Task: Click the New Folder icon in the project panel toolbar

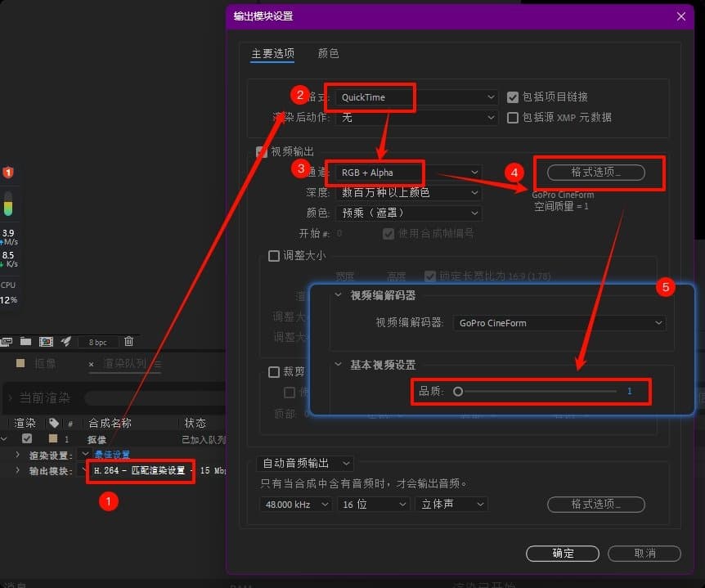Action: pyautogui.click(x=25, y=341)
